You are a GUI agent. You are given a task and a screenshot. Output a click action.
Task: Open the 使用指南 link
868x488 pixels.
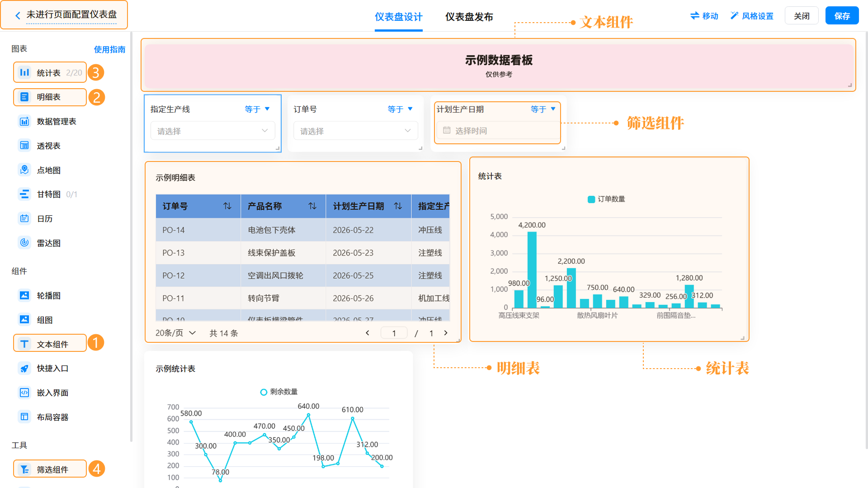coord(109,49)
